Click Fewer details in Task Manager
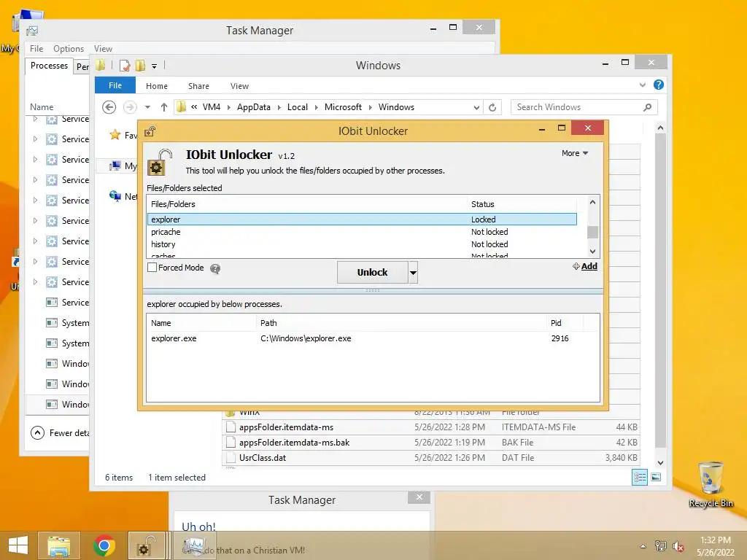 click(60, 433)
